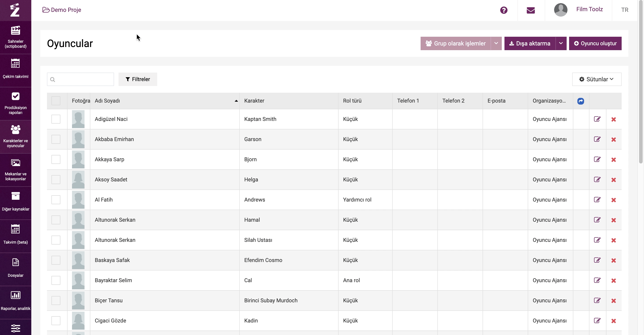Open Dosyalar section
Screen dimensions: 644x335
(15, 269)
